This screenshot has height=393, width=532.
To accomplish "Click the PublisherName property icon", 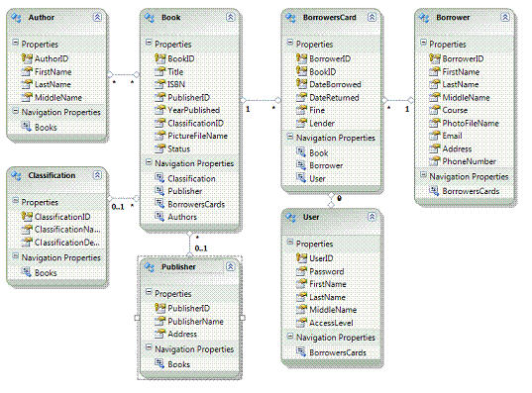I will (160, 321).
